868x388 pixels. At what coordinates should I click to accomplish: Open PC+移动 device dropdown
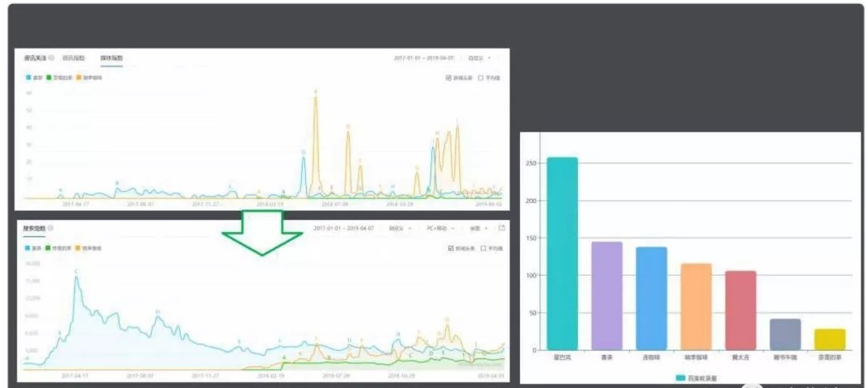[441, 228]
